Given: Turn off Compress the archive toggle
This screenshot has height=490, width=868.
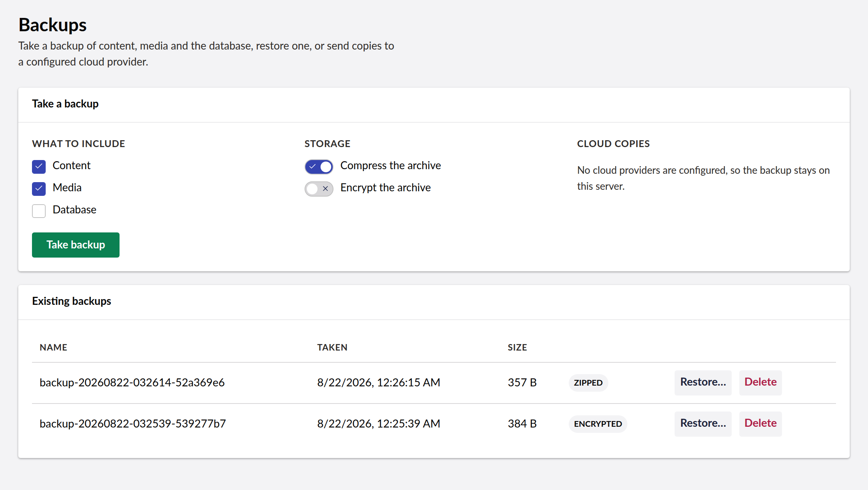Looking at the screenshot, I should tap(319, 167).
